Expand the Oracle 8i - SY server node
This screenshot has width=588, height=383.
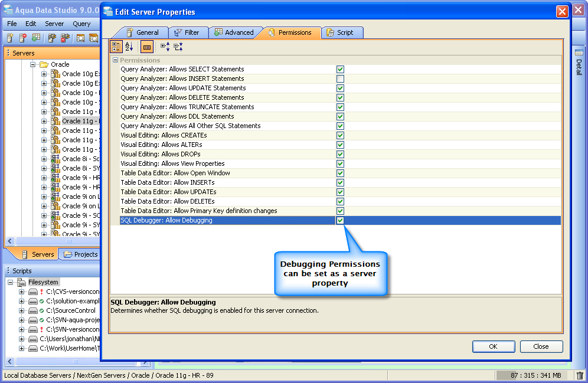tap(44, 168)
